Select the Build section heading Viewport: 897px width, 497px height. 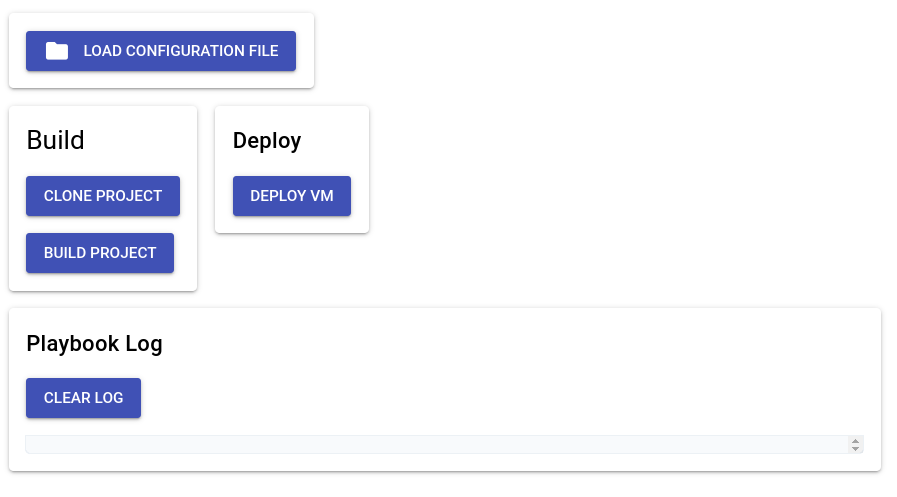tap(55, 140)
